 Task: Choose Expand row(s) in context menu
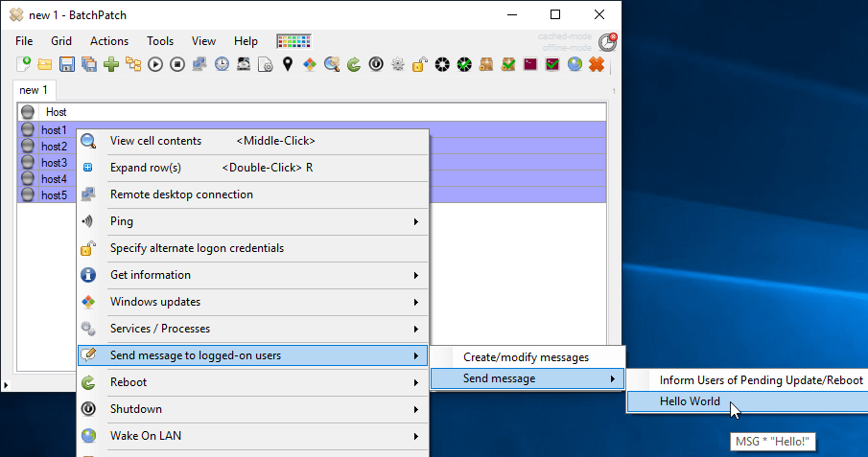tap(253, 168)
